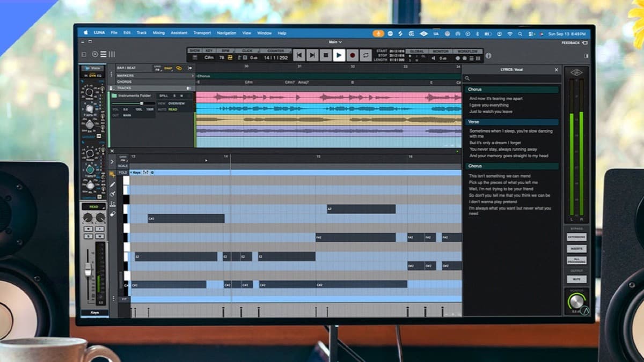644x362 pixels.
Task: Click the timeline view icon in top left
Action: [103, 54]
